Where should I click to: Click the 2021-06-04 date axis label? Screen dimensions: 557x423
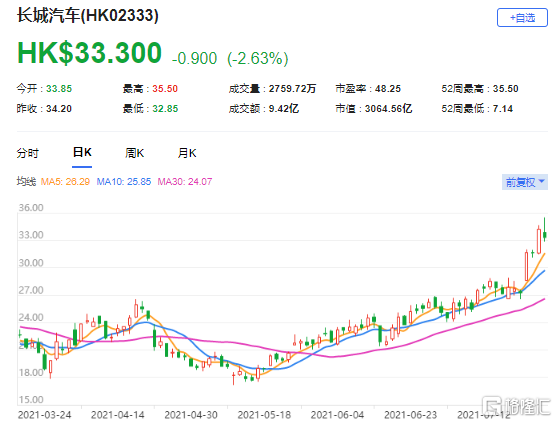[337, 414]
